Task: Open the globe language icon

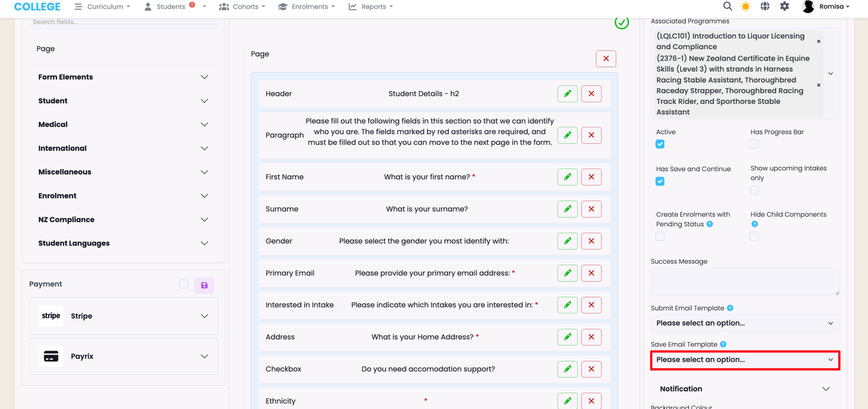Action: [x=765, y=6]
